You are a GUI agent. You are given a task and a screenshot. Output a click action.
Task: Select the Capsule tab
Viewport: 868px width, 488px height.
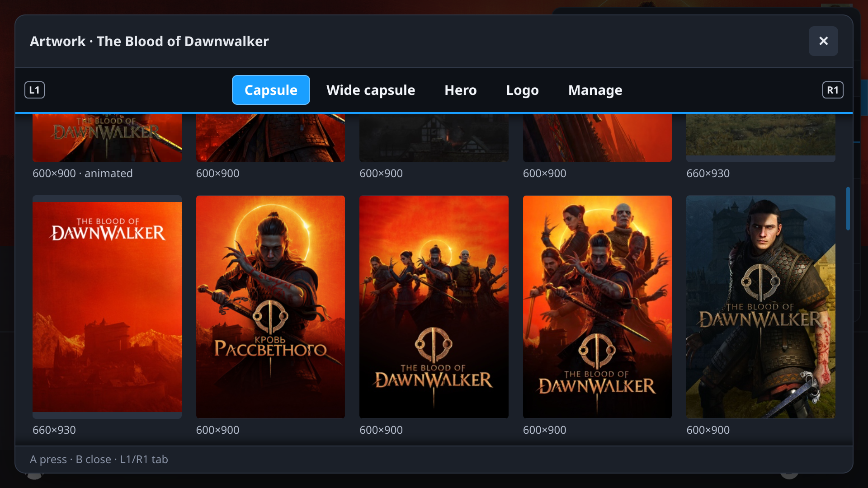[x=271, y=90]
